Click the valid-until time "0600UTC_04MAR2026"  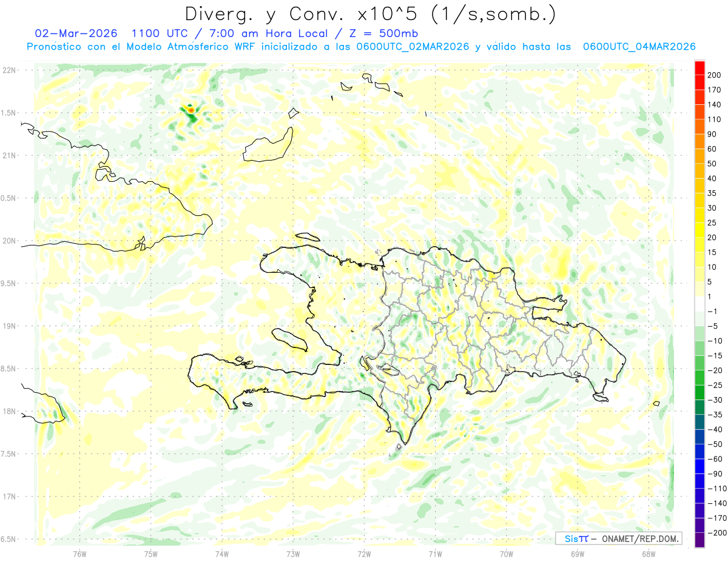click(x=639, y=47)
